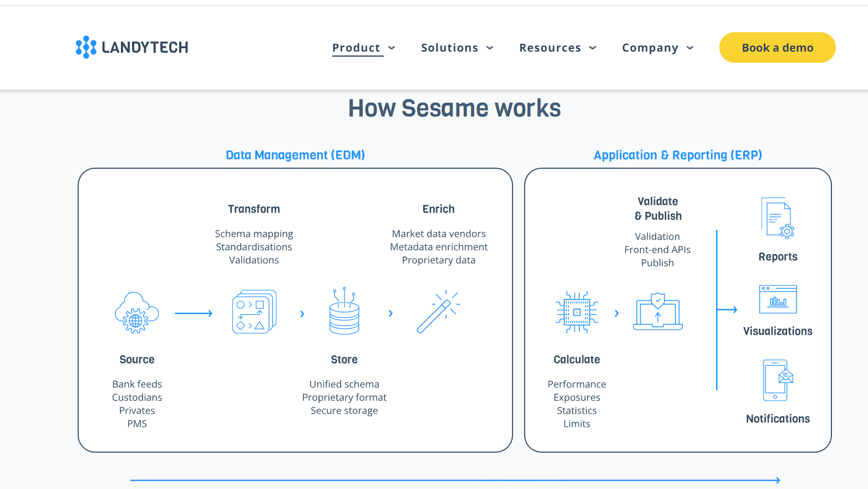Viewport: 868px width, 489px height.
Task: Click the Visualizations label
Action: 778,331
